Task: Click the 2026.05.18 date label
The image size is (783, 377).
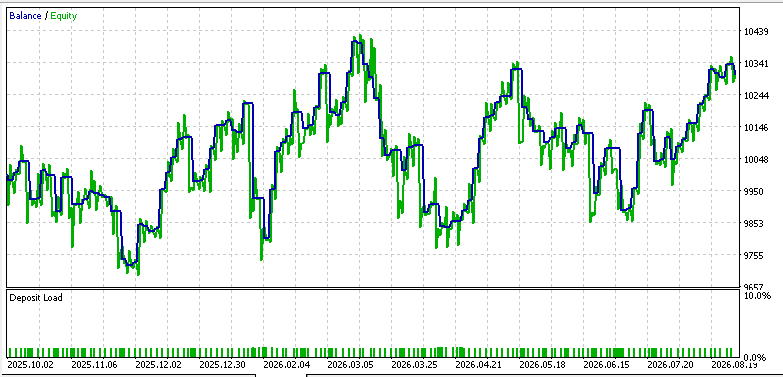Action: tap(541, 365)
